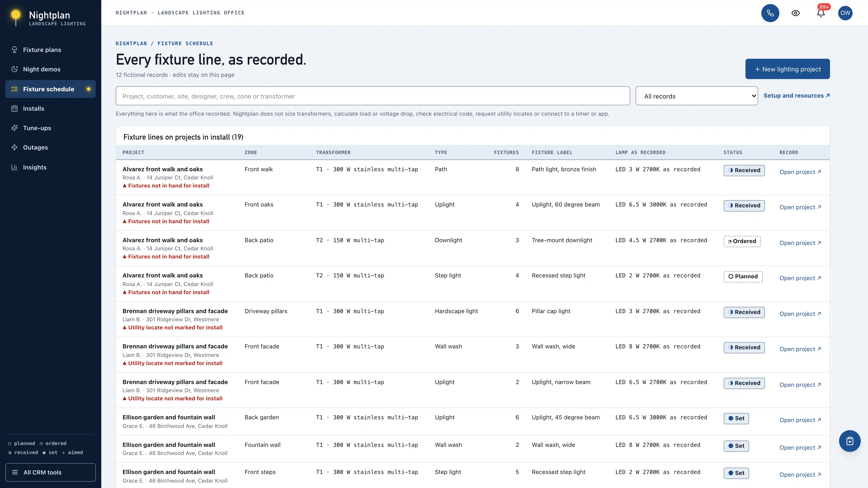Screen dimensions: 868x488
Task: Click the hamburger icon in All CRM tools
Action: (x=15, y=472)
